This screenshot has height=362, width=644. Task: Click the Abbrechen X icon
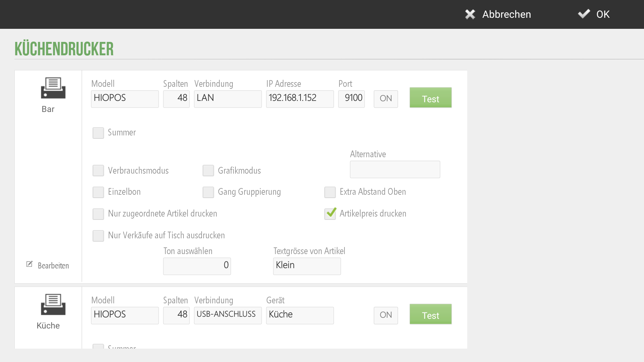point(470,14)
